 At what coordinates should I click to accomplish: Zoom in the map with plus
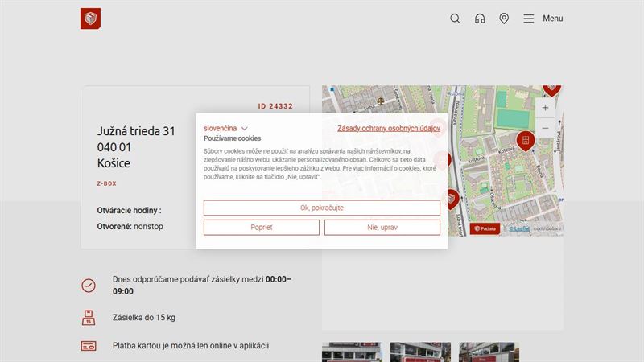click(545, 108)
